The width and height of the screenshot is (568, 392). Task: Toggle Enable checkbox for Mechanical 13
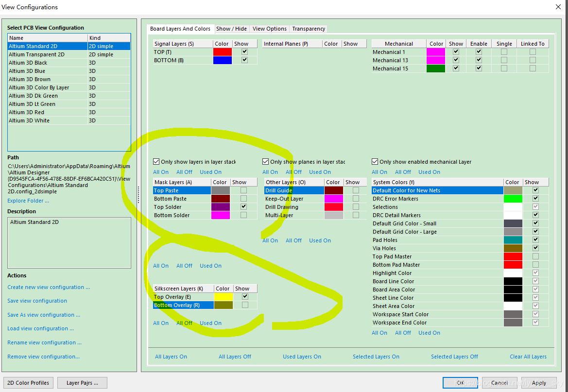[479, 60]
